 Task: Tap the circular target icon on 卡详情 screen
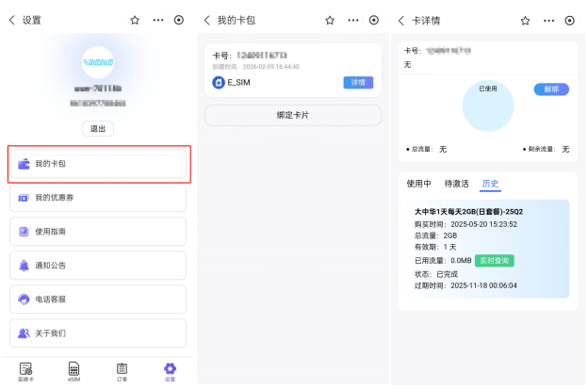tap(569, 20)
